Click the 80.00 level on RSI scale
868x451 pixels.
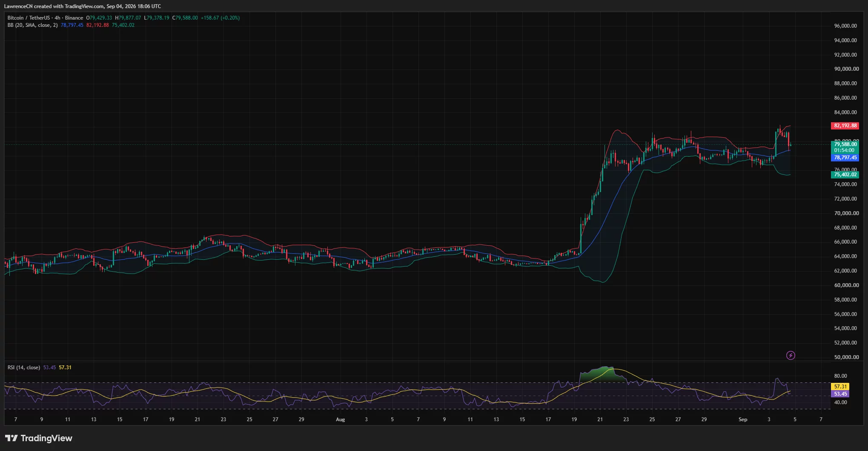click(x=840, y=376)
